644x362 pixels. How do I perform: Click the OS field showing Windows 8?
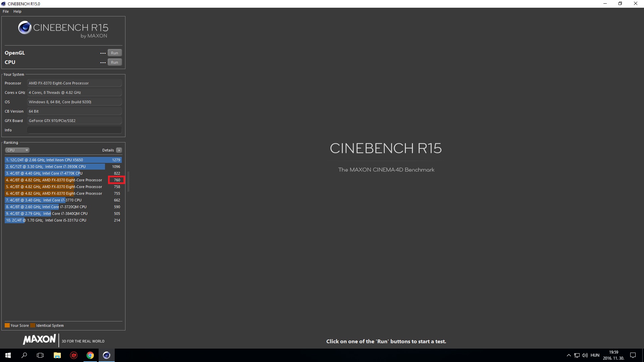click(74, 102)
